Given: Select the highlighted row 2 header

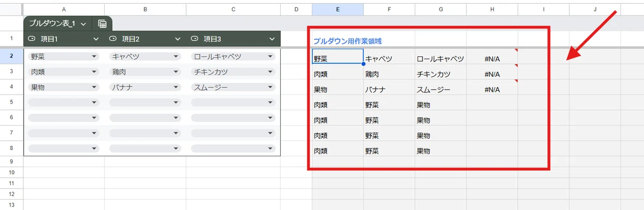Looking at the screenshot, I should click(12, 56).
